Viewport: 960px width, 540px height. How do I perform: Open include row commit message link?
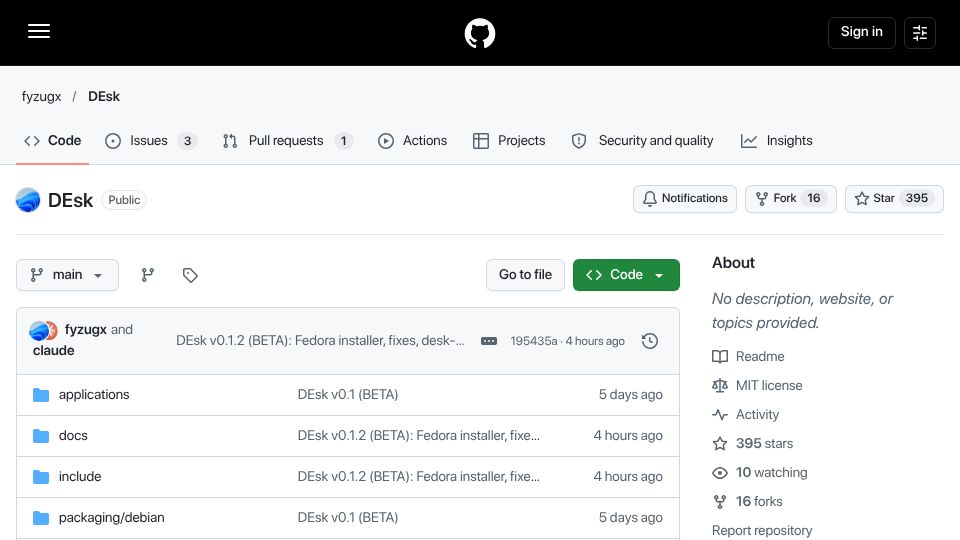click(x=419, y=477)
